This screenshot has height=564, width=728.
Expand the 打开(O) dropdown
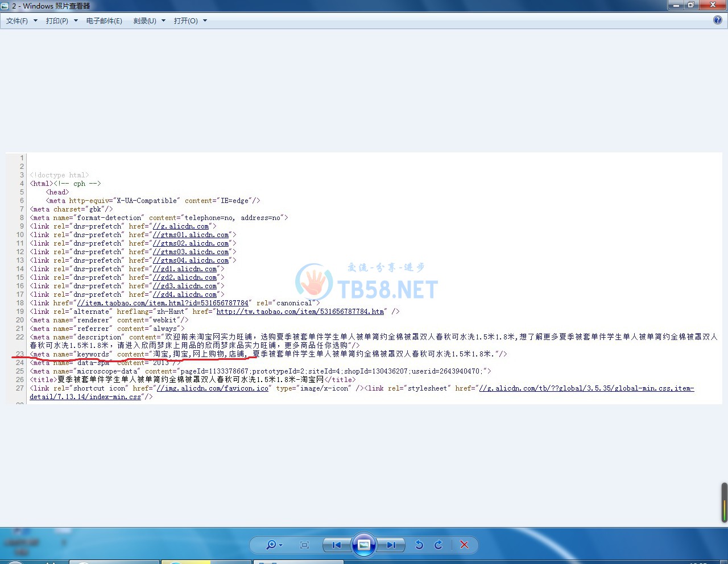(190, 20)
